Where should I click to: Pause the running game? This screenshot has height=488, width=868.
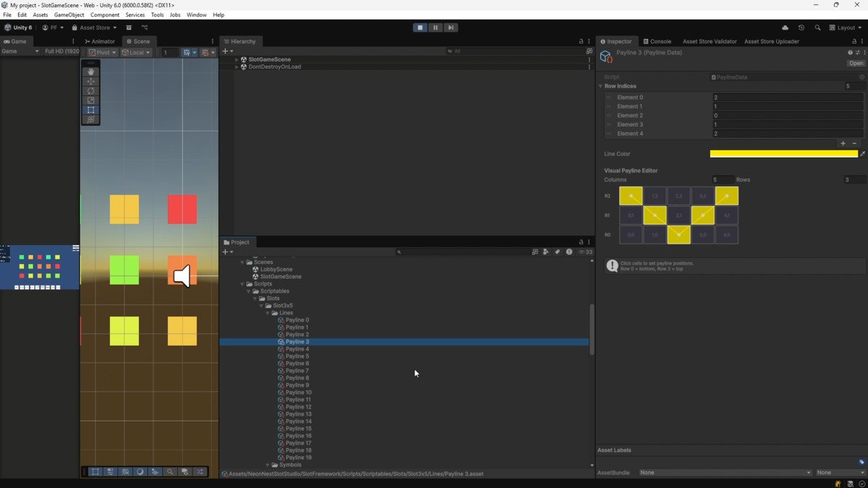click(435, 27)
